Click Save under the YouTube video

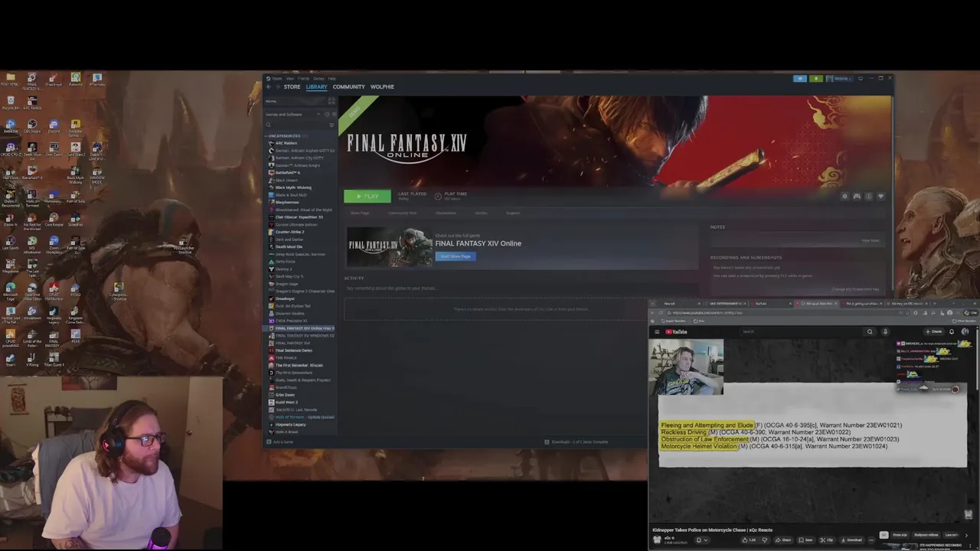pos(805,540)
